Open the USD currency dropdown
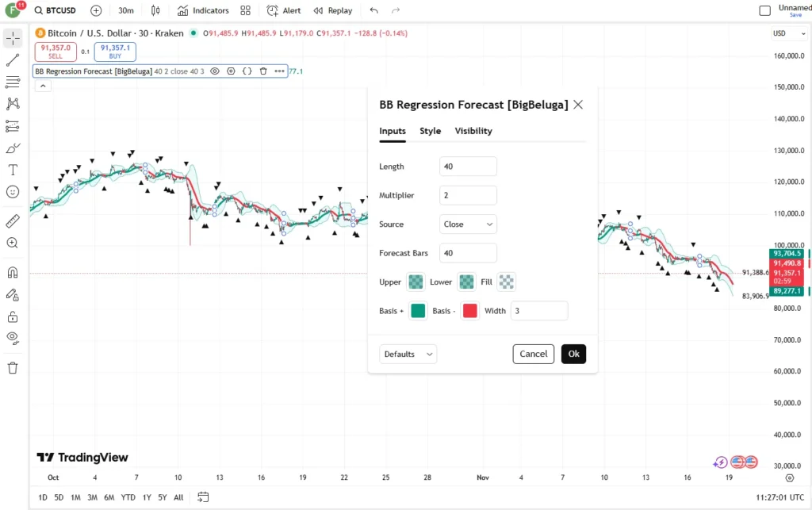 coord(789,33)
